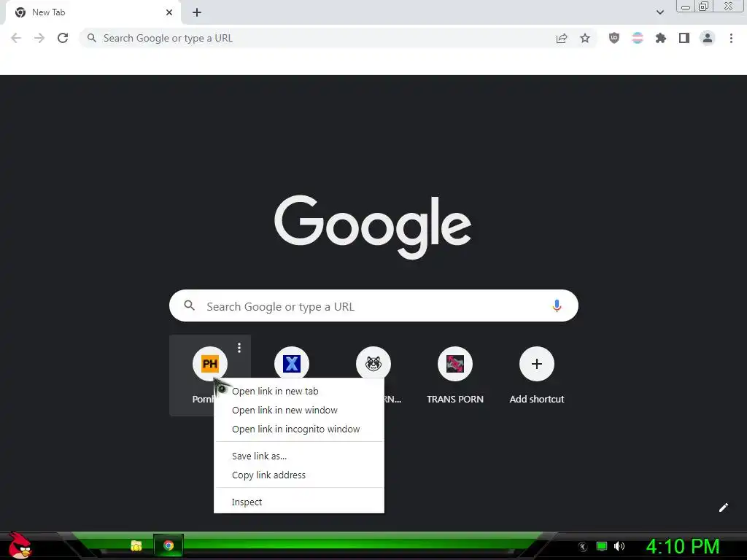
Task: Bookmark this tab with the star icon
Action: click(585, 38)
